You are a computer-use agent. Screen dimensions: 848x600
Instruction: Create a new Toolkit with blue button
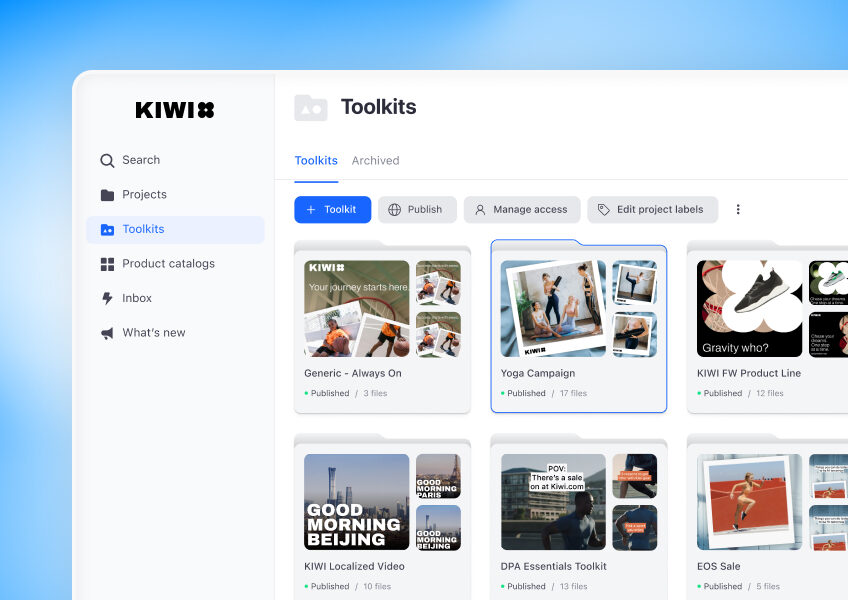(x=333, y=209)
